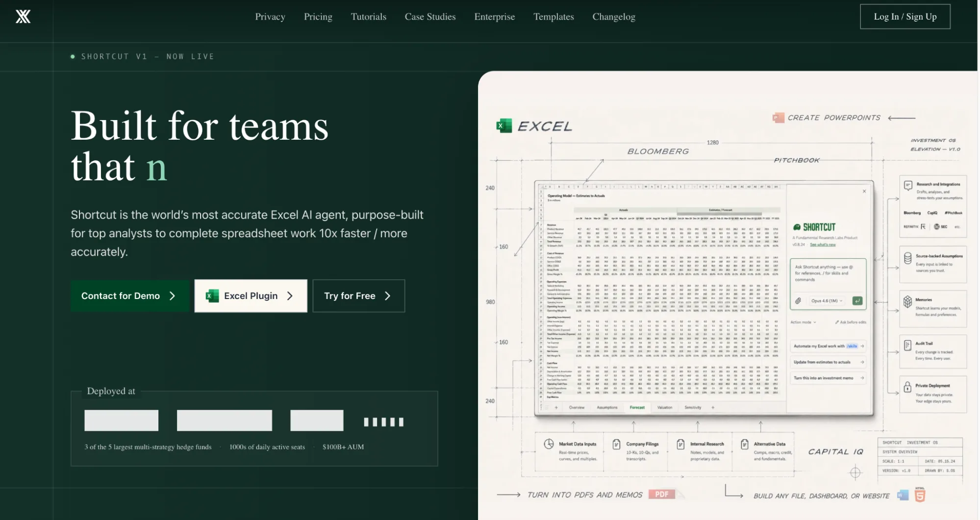Select Turn this into an investment memo
Viewport: 980px width, 520px height.
[x=828, y=378]
